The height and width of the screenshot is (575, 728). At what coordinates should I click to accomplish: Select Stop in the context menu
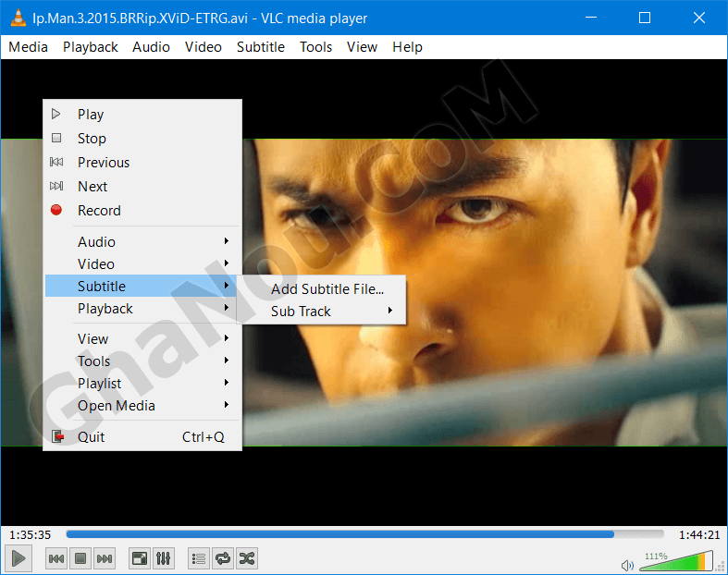[142, 139]
